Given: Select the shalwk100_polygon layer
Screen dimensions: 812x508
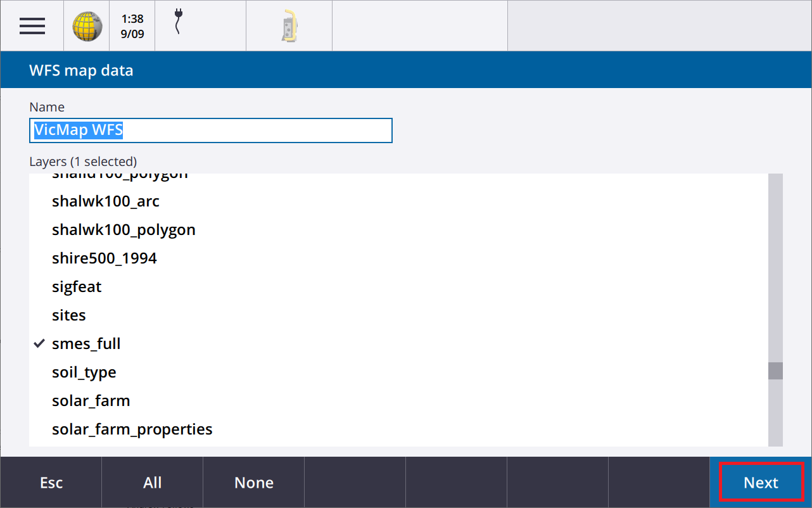Looking at the screenshot, I should (124, 230).
